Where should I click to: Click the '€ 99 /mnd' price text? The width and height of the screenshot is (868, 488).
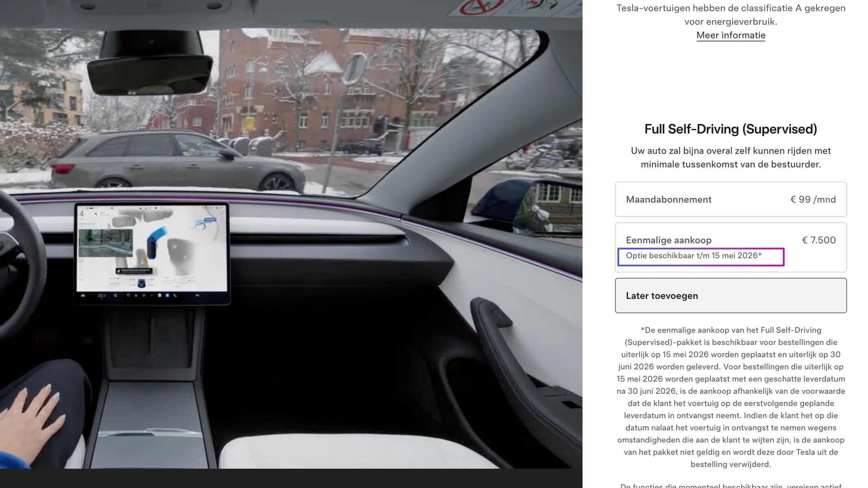(x=813, y=199)
